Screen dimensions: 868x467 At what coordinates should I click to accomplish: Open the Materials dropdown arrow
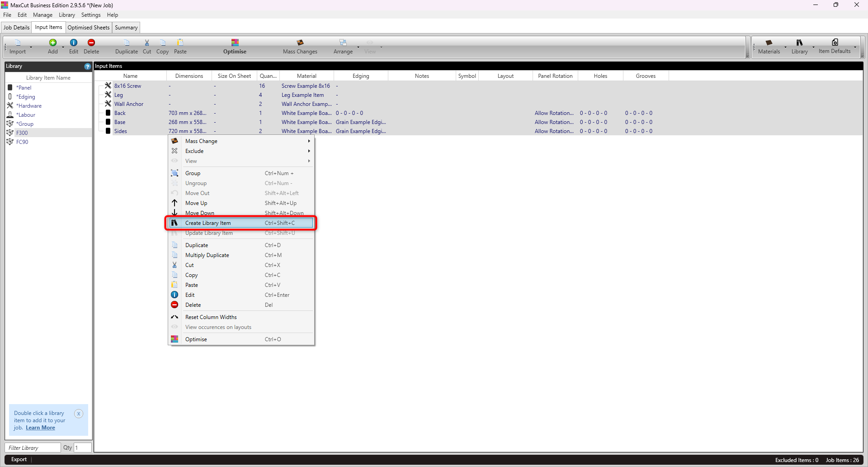pyautogui.click(x=785, y=47)
